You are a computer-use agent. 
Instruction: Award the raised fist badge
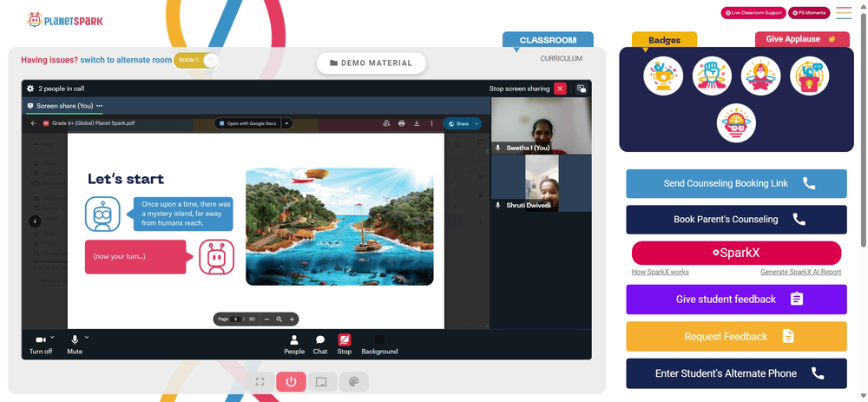coord(712,76)
